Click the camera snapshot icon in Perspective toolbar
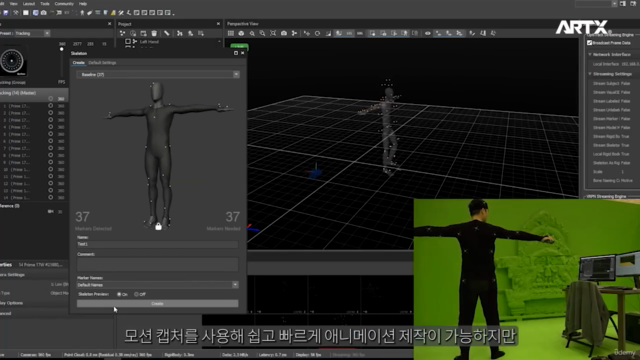This screenshot has height=360, width=640. click(x=284, y=33)
